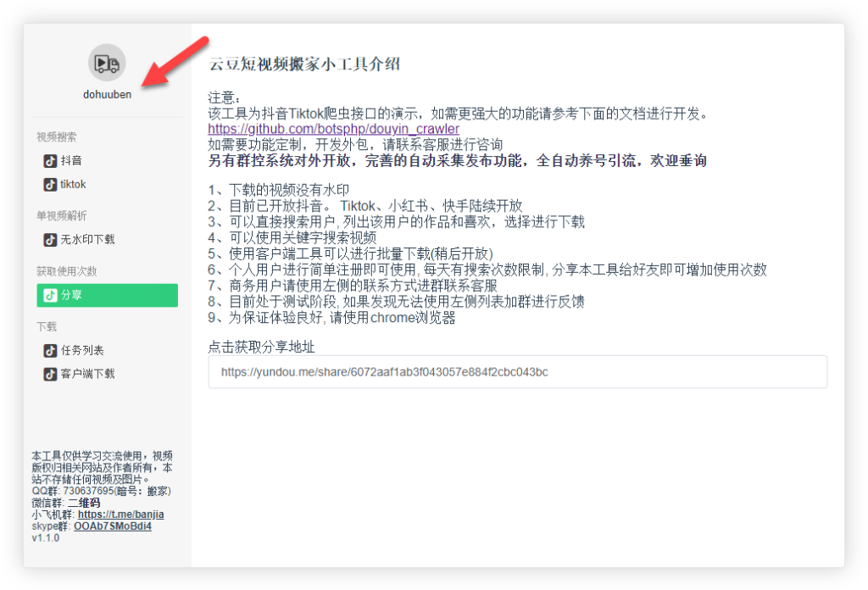Click the icon beside tiktok menu entry

(50, 184)
